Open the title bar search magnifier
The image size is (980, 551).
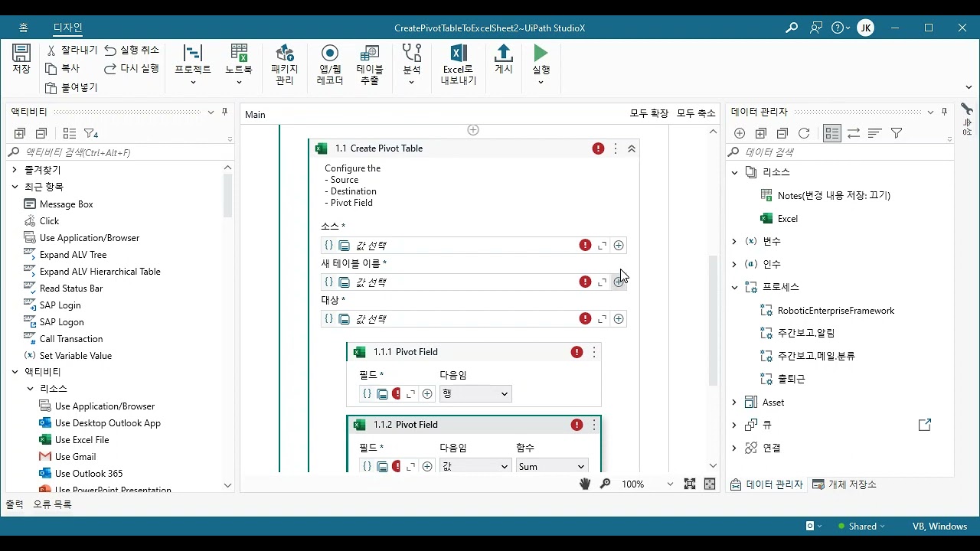[792, 28]
